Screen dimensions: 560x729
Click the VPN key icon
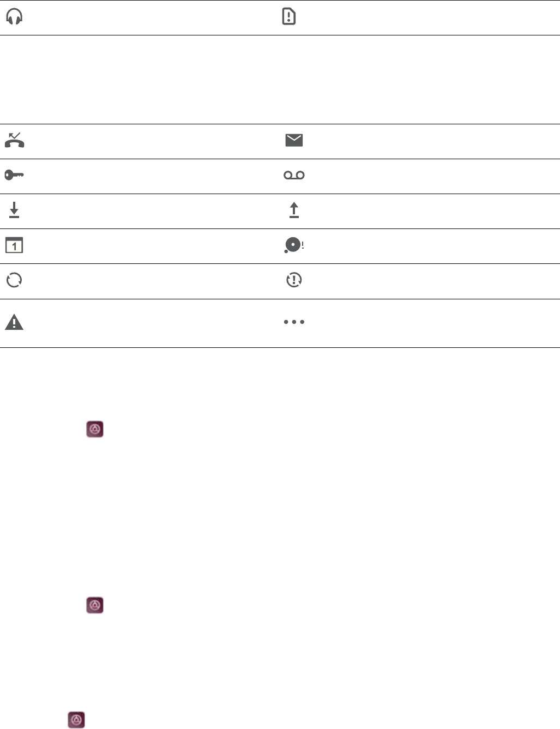point(14,175)
